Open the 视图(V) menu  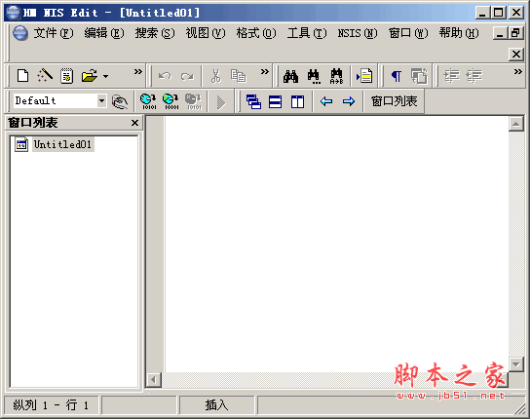click(x=206, y=33)
